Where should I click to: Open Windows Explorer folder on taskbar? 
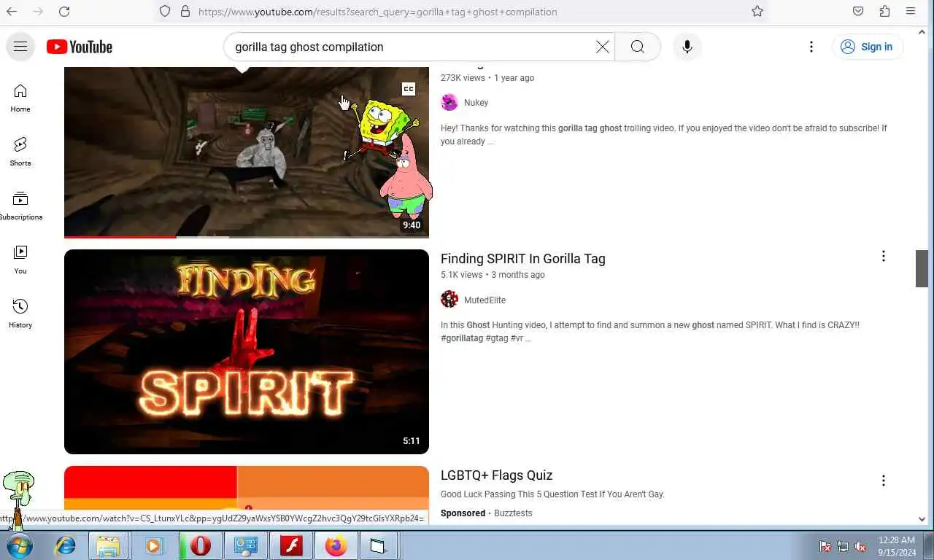point(108,545)
